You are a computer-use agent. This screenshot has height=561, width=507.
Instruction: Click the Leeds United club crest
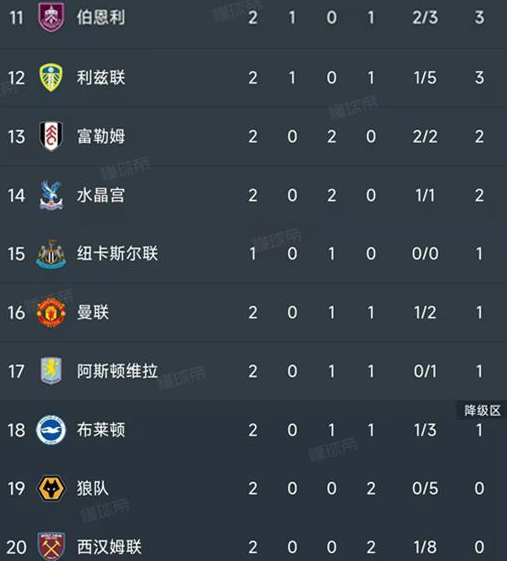tap(51, 77)
